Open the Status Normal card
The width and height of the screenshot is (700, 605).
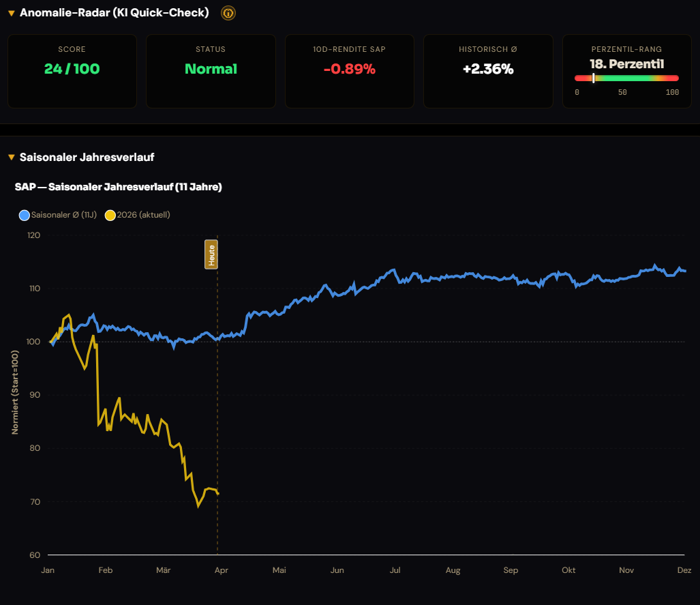[211, 71]
